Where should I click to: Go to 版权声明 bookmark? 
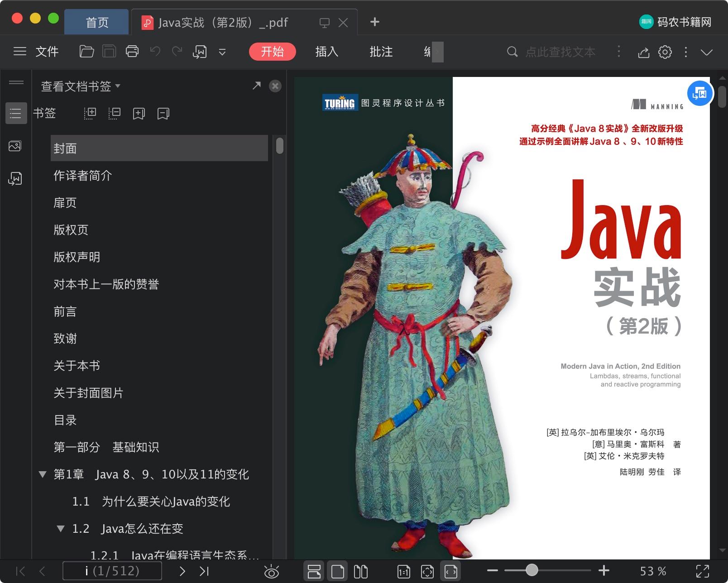[x=77, y=257]
